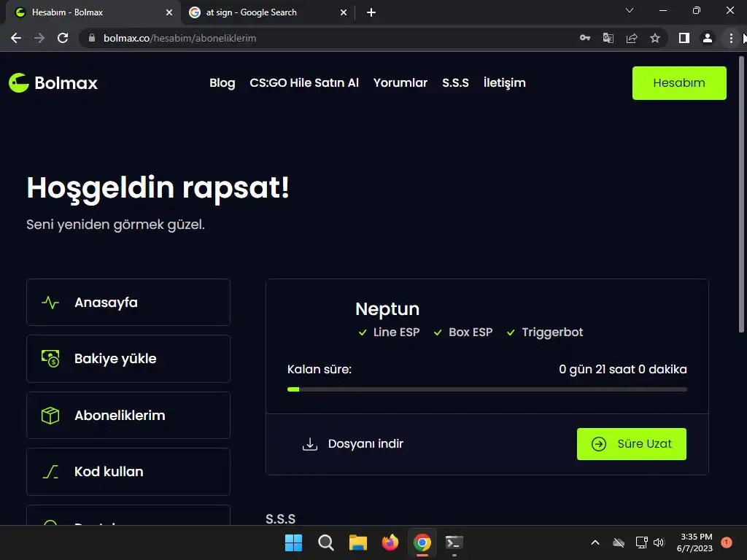Viewport: 747px width, 560px height.
Task: Click the browser forward arrow
Action: click(x=39, y=38)
